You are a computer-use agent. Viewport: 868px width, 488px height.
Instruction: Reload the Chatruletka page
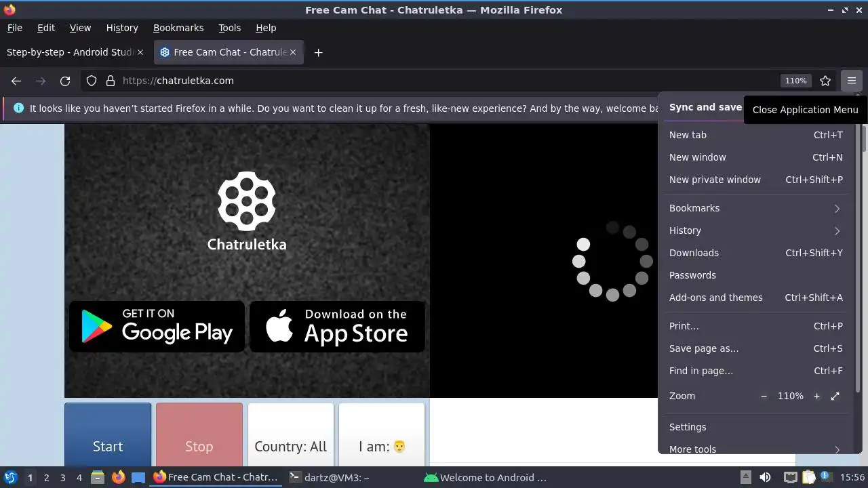coord(65,81)
